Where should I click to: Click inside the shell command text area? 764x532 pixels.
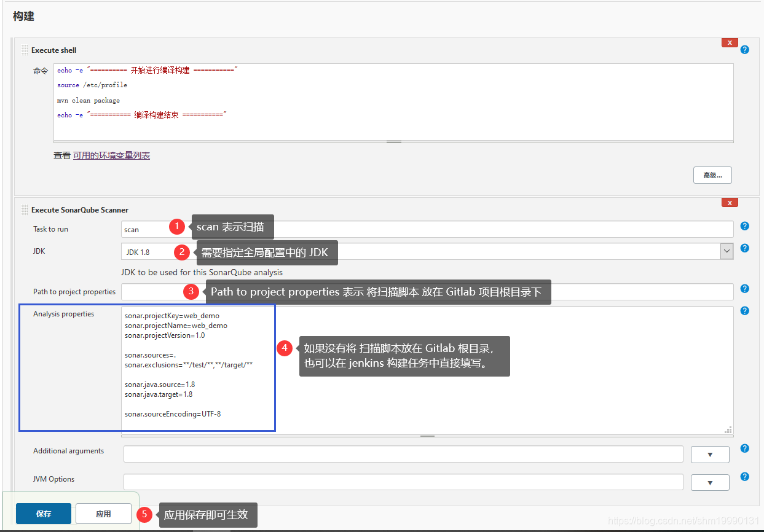pyautogui.click(x=393, y=102)
